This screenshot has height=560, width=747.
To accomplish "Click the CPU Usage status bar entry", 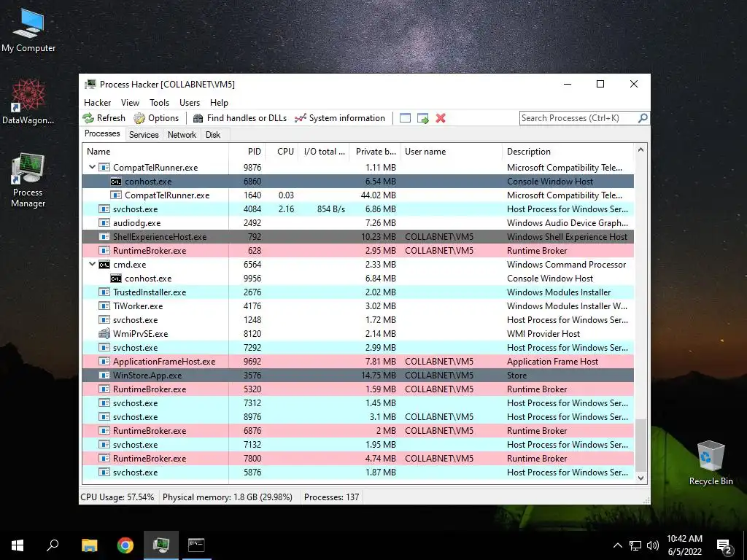I will (117, 497).
